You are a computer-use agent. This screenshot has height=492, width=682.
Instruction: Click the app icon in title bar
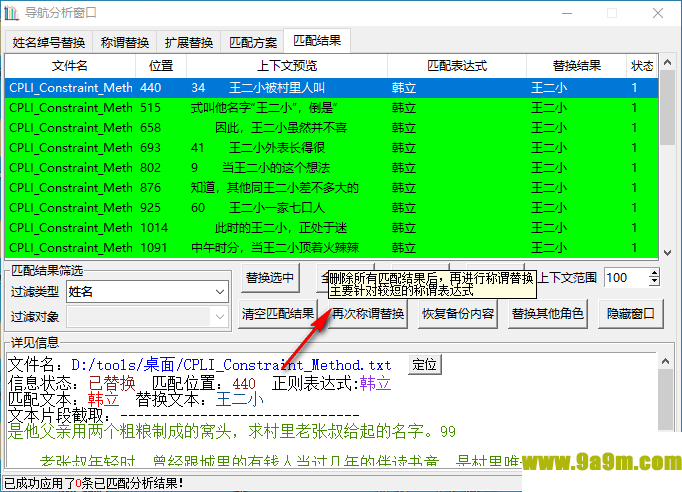[x=12, y=13]
